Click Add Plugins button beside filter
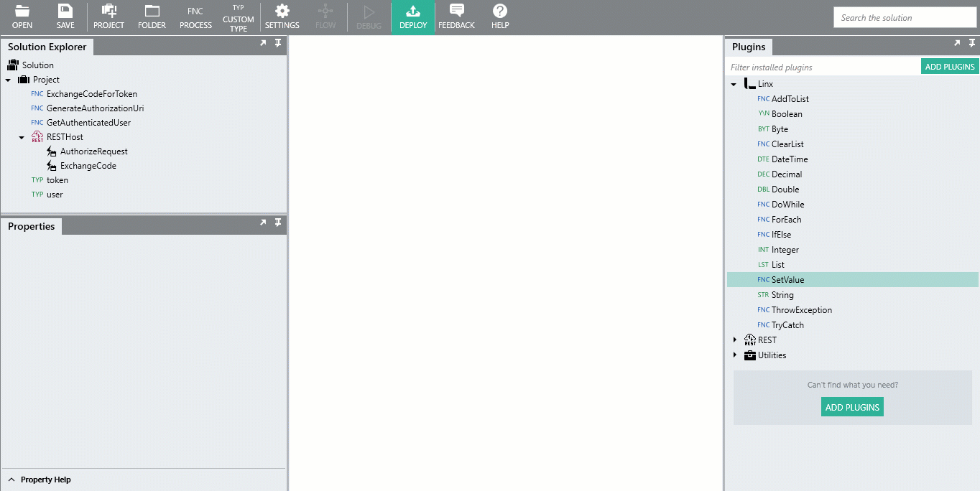The width and height of the screenshot is (980, 491). 949,67
